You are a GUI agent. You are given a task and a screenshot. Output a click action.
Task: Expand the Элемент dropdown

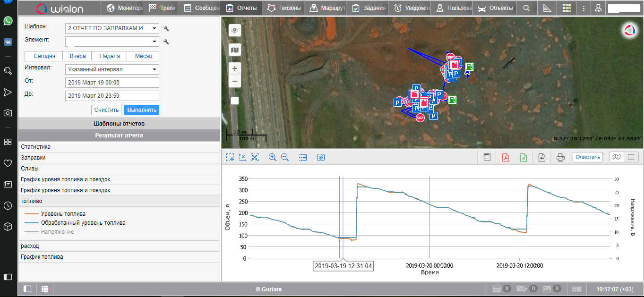point(112,42)
